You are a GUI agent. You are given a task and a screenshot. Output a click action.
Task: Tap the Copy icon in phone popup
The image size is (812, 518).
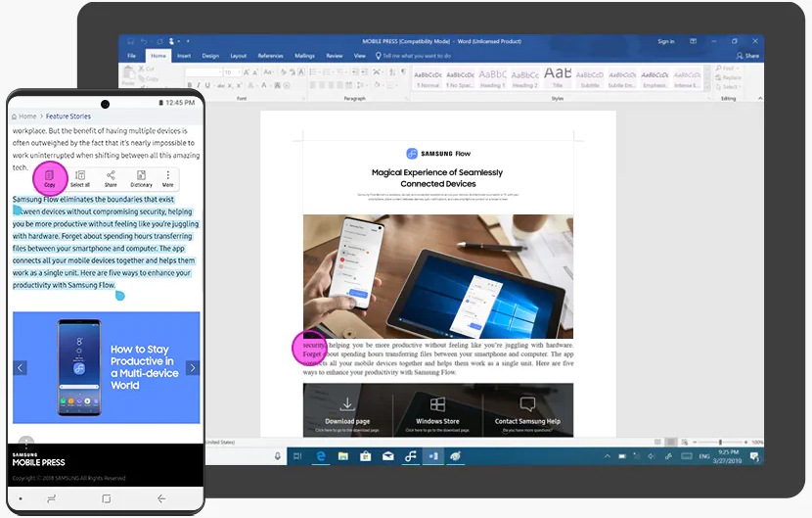coord(49,177)
